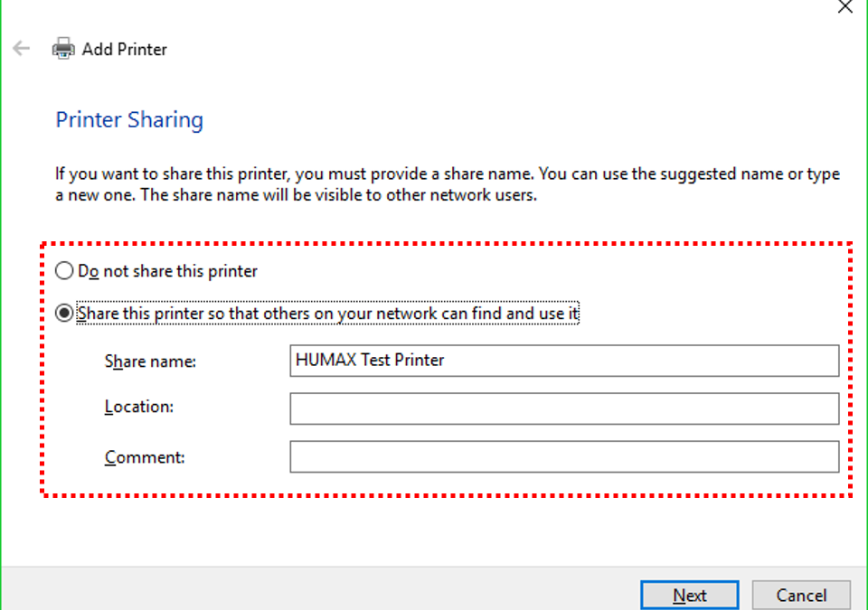868x610 pixels.
Task: Click the Add Printer window title text
Action: (125, 50)
